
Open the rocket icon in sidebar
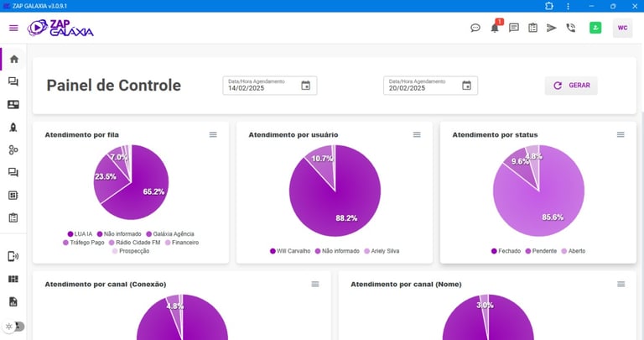click(13, 128)
